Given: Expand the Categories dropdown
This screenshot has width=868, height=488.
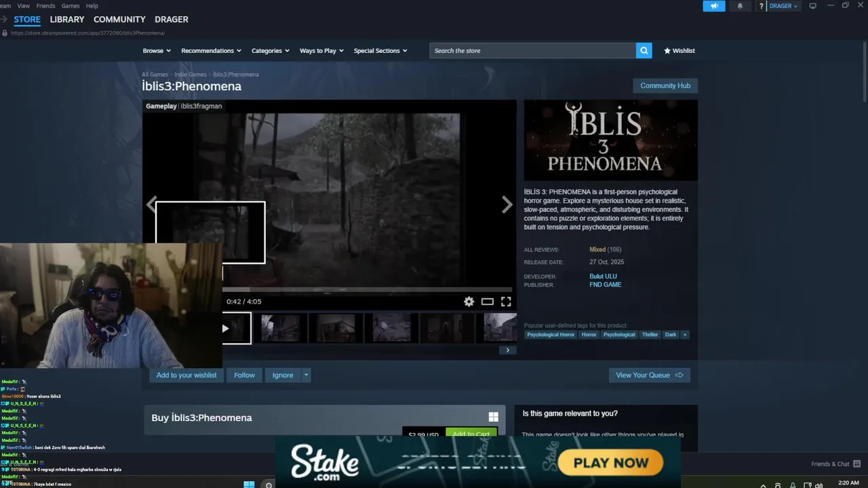Looking at the screenshot, I should 271,51.
